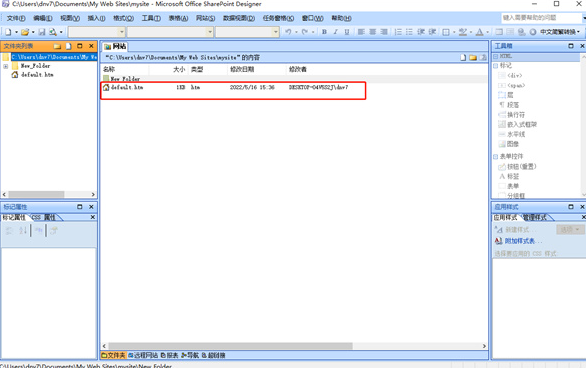Open the font dropdown in the toolbar
This screenshot has width=586, height=368.
170,32
